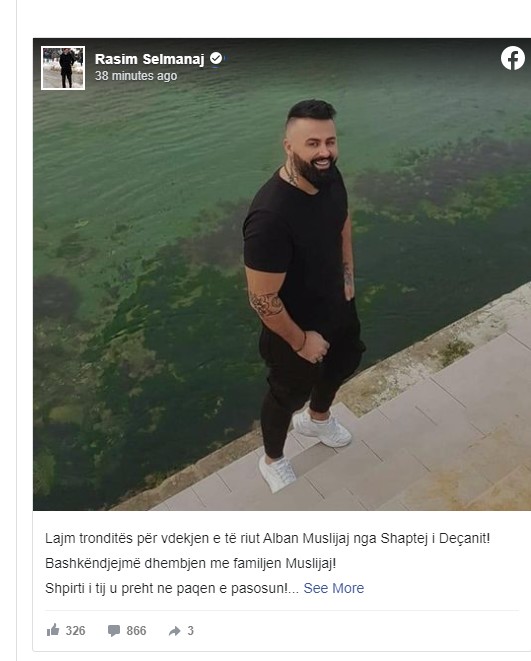Click the 866 comments count
Screen dimensions: 531x661
pos(136,631)
